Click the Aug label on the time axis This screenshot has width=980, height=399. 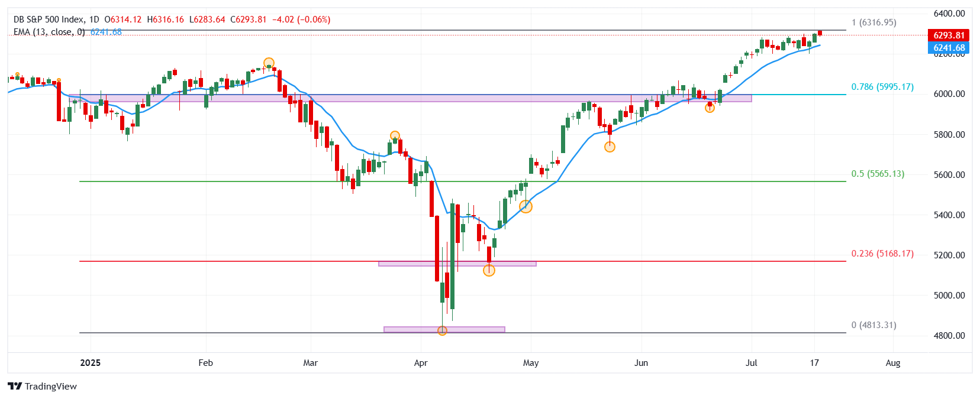(893, 363)
